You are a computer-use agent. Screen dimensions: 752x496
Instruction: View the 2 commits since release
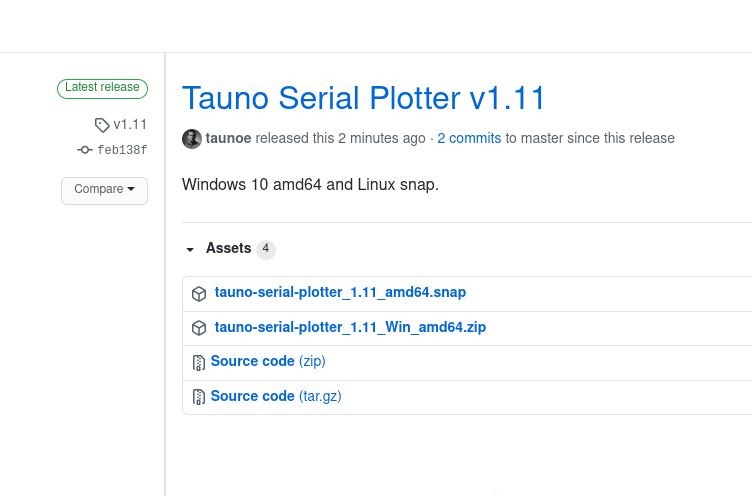point(469,138)
